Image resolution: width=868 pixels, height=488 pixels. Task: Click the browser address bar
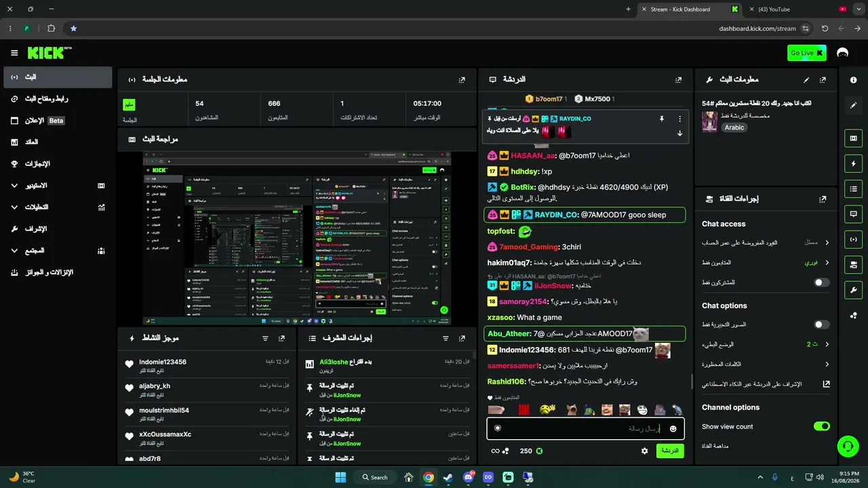[x=434, y=28]
